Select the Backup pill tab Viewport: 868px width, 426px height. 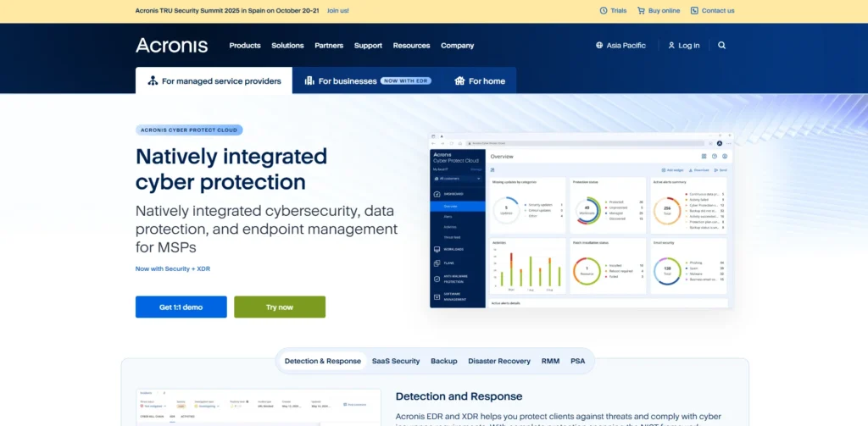pyautogui.click(x=444, y=361)
